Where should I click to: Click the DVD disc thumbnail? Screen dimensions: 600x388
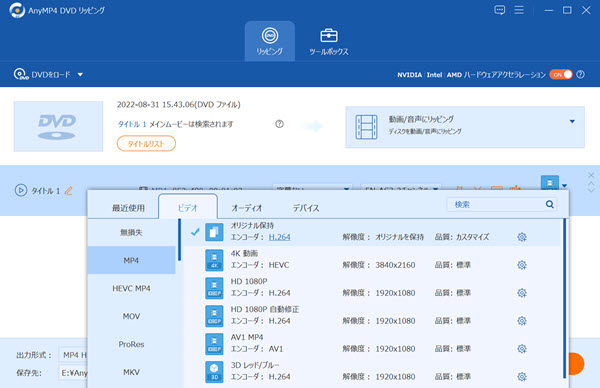tap(58, 126)
